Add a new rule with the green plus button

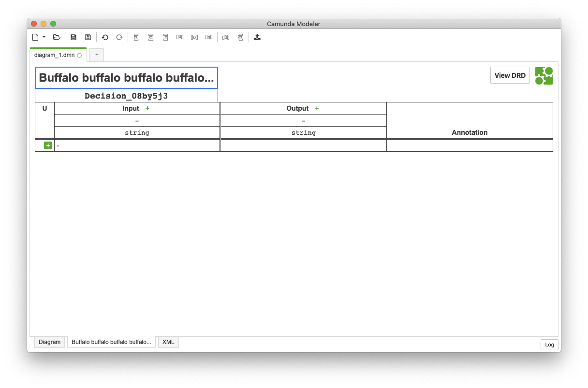(x=47, y=145)
